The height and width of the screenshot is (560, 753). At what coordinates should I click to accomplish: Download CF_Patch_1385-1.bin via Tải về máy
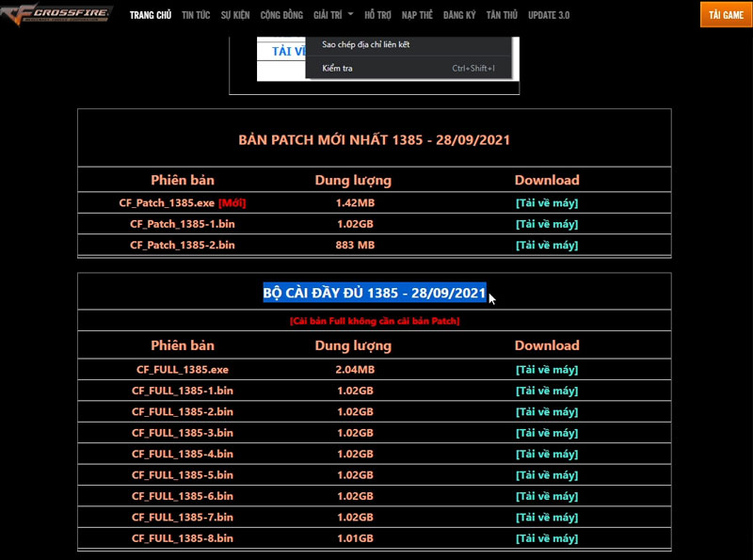pos(546,224)
